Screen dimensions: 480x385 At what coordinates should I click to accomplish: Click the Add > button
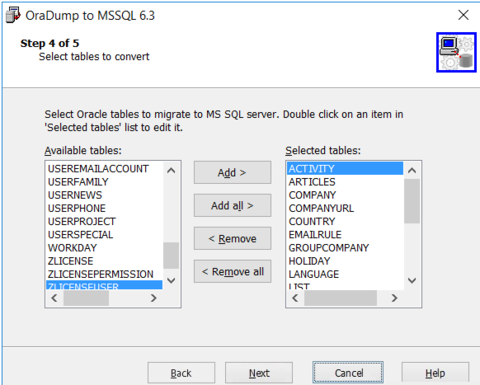(232, 173)
